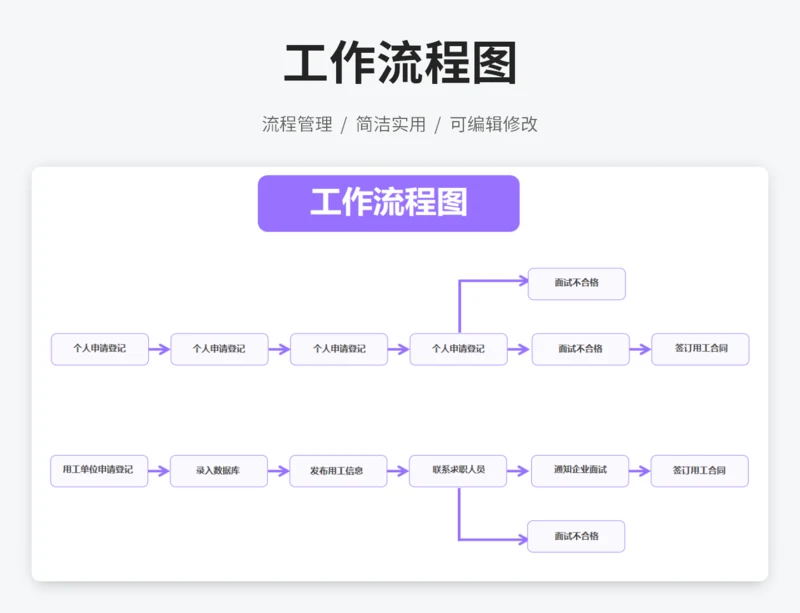Click the 可编辑修改 subtitle text
The height and width of the screenshot is (613, 800).
[x=493, y=124]
